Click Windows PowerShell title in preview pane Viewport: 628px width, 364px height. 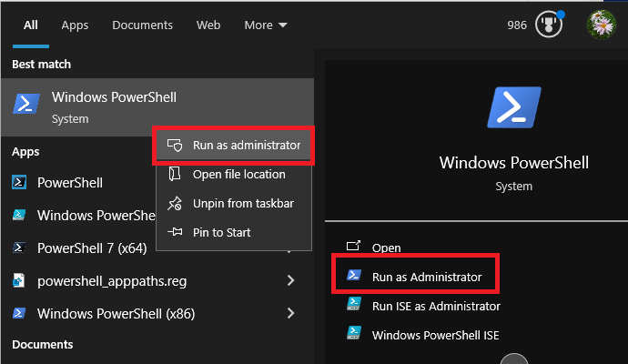click(514, 163)
